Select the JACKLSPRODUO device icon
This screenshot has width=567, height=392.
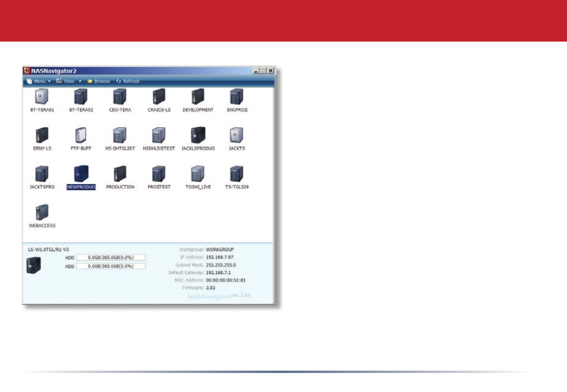(198, 135)
